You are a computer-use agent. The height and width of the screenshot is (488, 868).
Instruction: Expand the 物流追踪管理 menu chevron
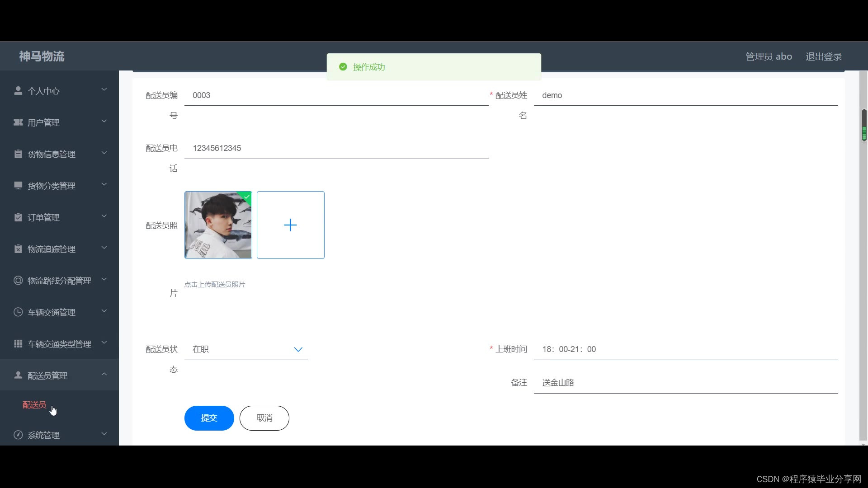click(104, 248)
